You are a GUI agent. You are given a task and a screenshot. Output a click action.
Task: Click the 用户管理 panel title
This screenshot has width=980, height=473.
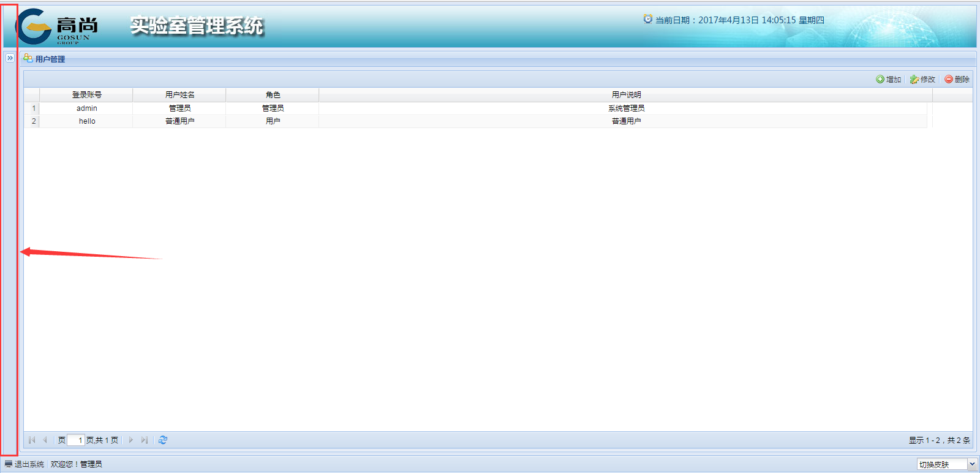coord(50,59)
